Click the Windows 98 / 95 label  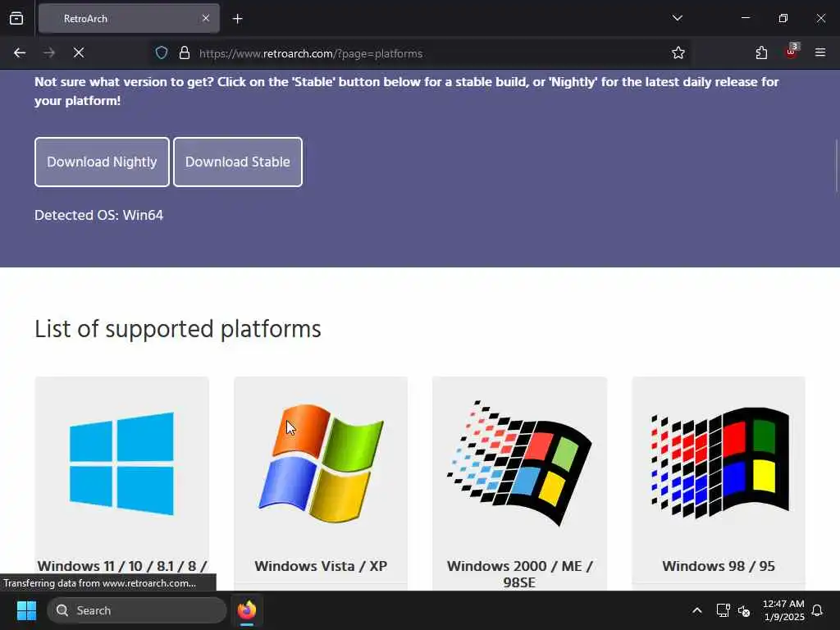click(719, 566)
